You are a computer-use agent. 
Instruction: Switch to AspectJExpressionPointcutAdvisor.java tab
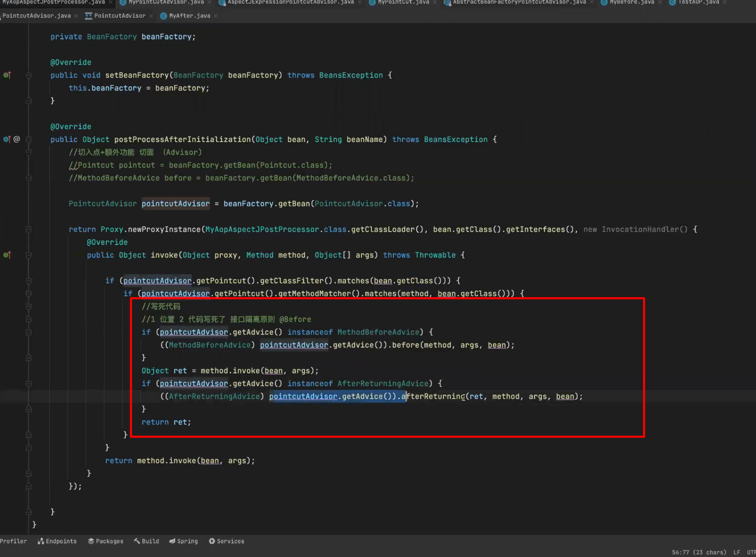pyautogui.click(x=290, y=2)
